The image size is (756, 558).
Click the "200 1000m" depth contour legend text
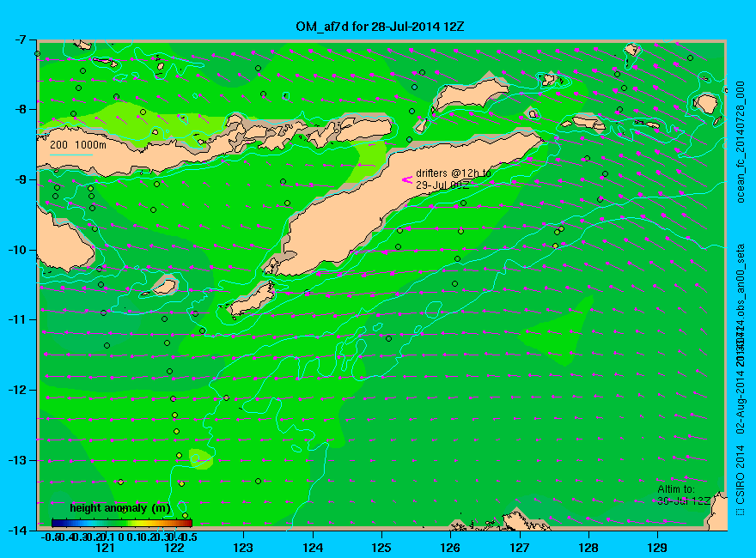[78, 144]
